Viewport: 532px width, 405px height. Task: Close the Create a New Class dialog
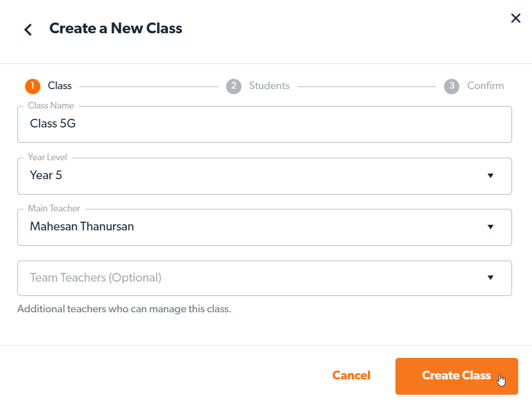click(x=516, y=18)
